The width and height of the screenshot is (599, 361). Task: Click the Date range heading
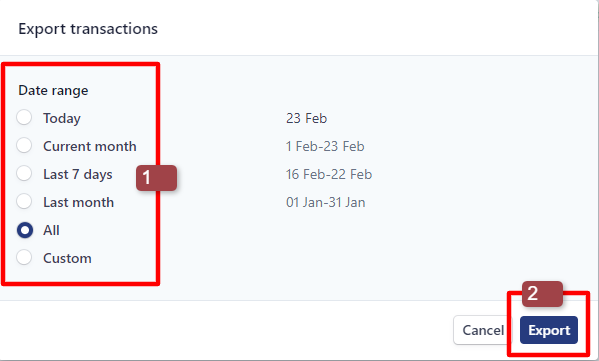[53, 91]
